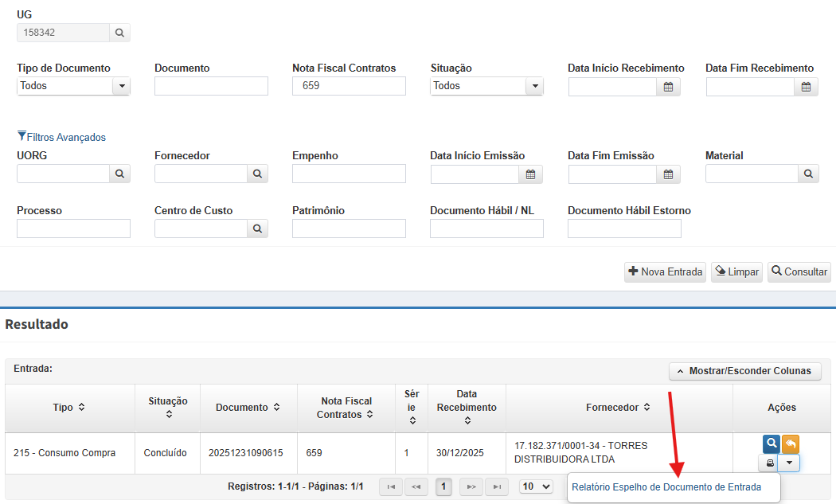Open the Data Fim Recebimento calendar picker
Screen dimensions: 836x504
pos(806,87)
